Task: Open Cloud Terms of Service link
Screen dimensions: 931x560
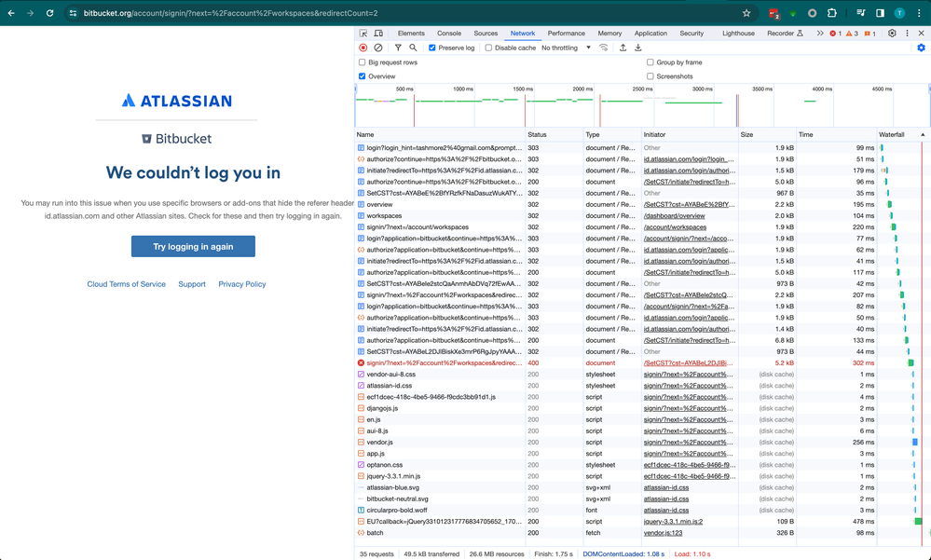Action: 127,284
